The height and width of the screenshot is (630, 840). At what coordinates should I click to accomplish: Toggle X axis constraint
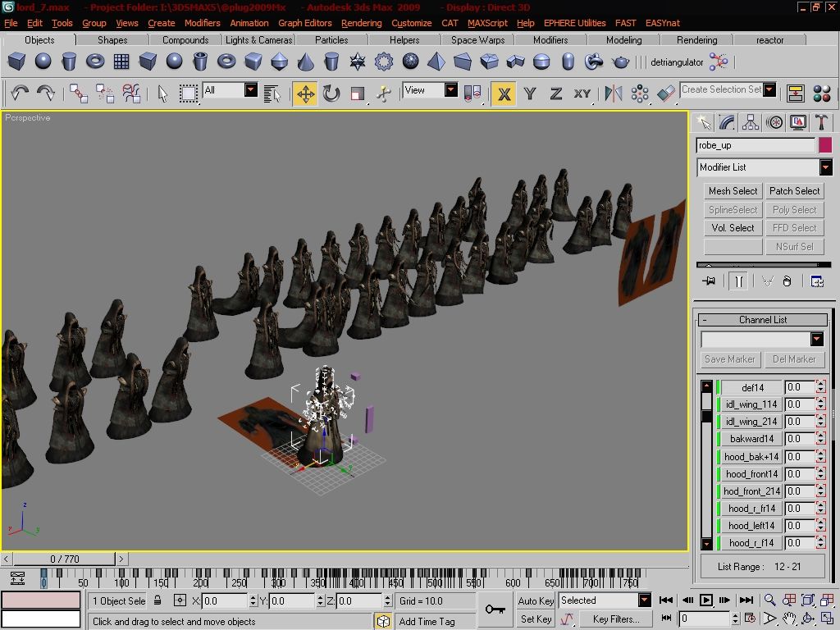pyautogui.click(x=504, y=94)
